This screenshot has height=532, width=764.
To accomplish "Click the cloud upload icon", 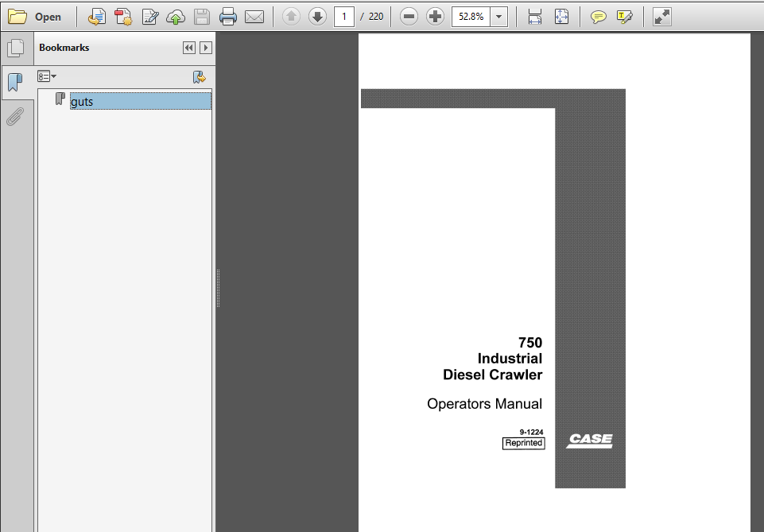I will pos(176,17).
